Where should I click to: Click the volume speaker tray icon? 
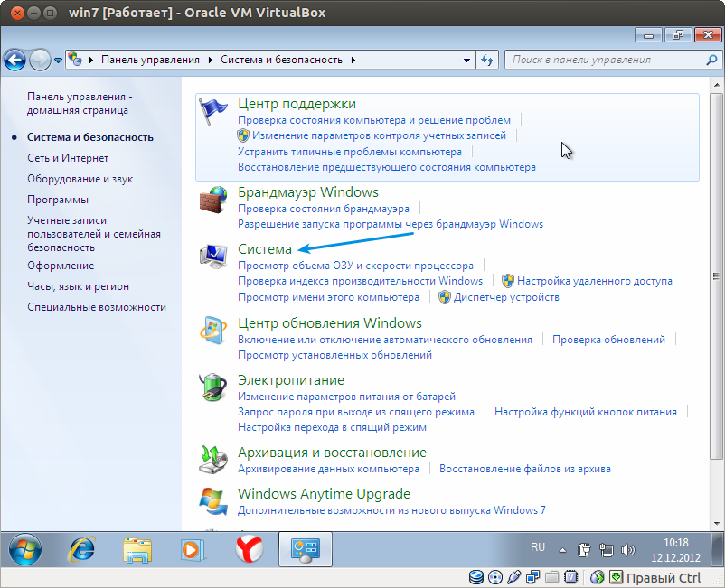(628, 550)
